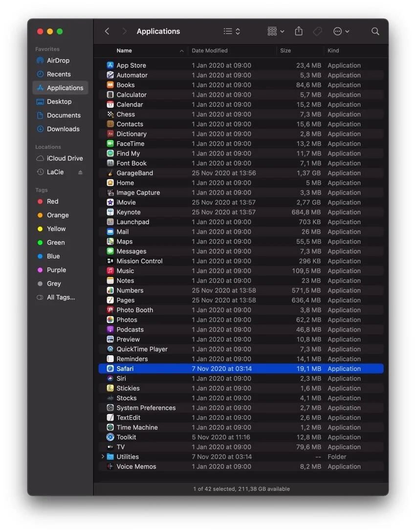Viewport: 416px width, 532px height.
Task: Click the Edit Tags toolbar icon
Action: (x=317, y=31)
